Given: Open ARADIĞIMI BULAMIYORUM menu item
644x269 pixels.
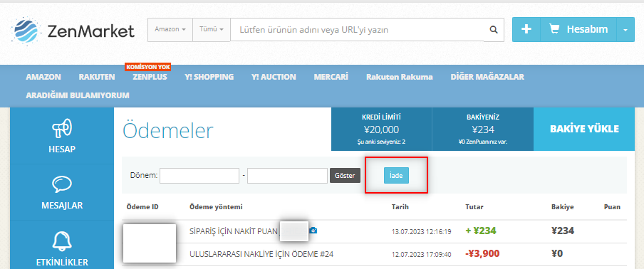Looking at the screenshot, I should point(78,95).
